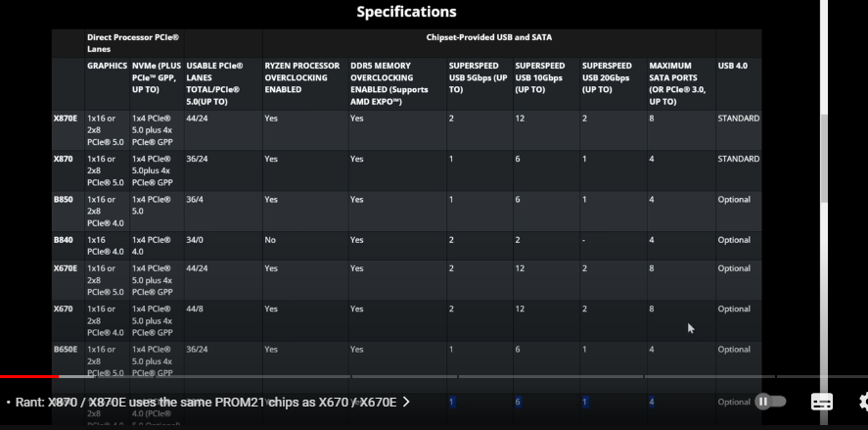Image resolution: width=868 pixels, height=430 pixels.
Task: Click the B840 row label
Action: pos(63,240)
